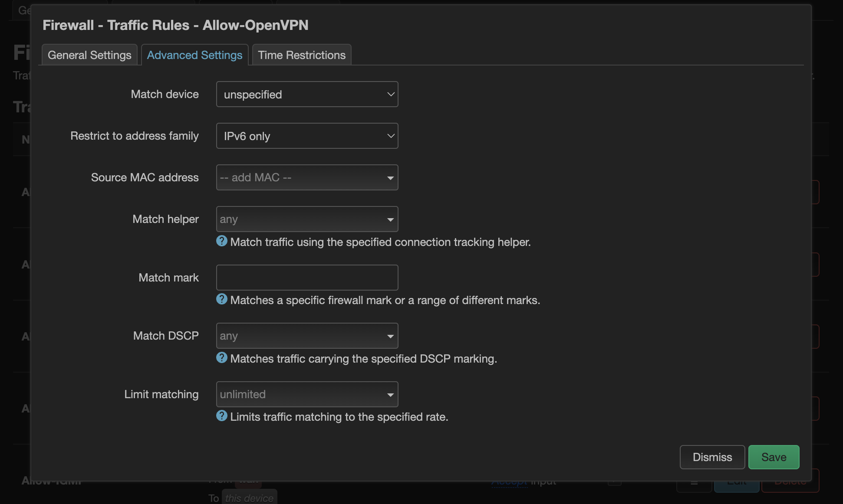The height and width of the screenshot is (504, 843).
Task: Click the help icon under Match DSCP
Action: [x=222, y=358]
